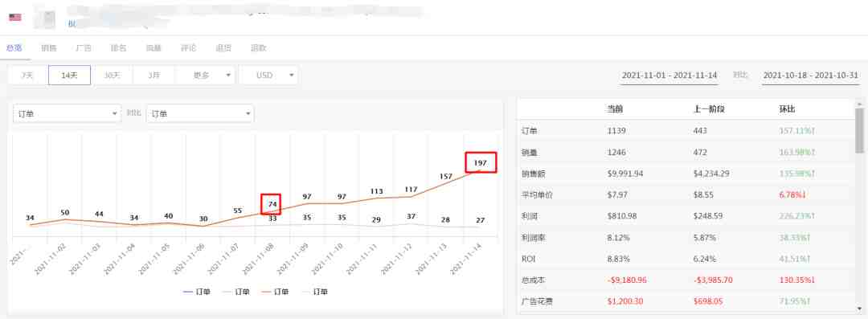Click the US flag icon
The height and width of the screenshot is (319, 868).
[x=15, y=17]
